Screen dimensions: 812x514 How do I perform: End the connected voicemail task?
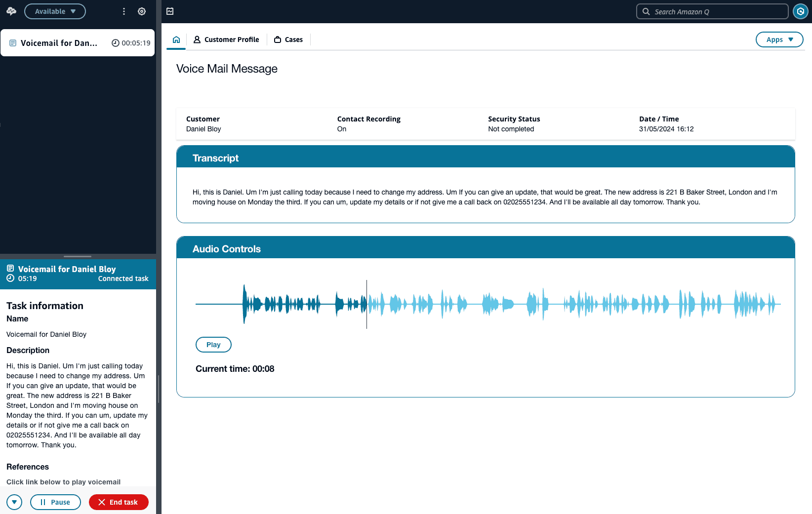click(x=119, y=502)
